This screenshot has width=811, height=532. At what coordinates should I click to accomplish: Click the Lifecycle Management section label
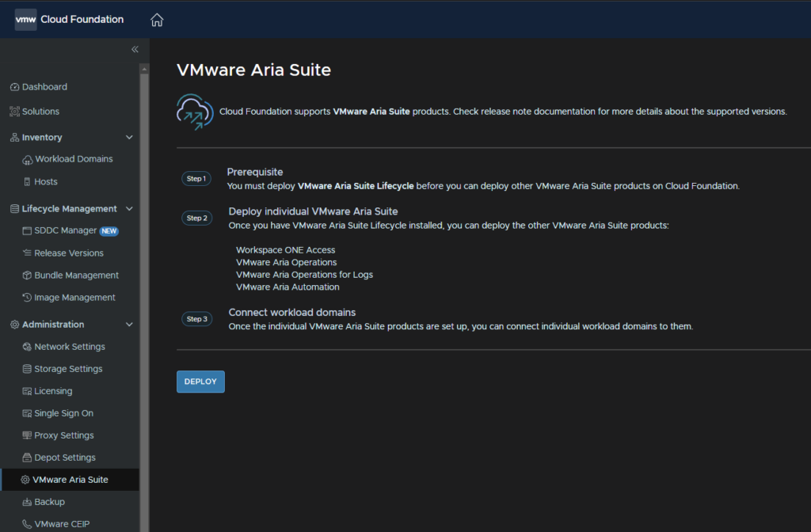pos(70,209)
